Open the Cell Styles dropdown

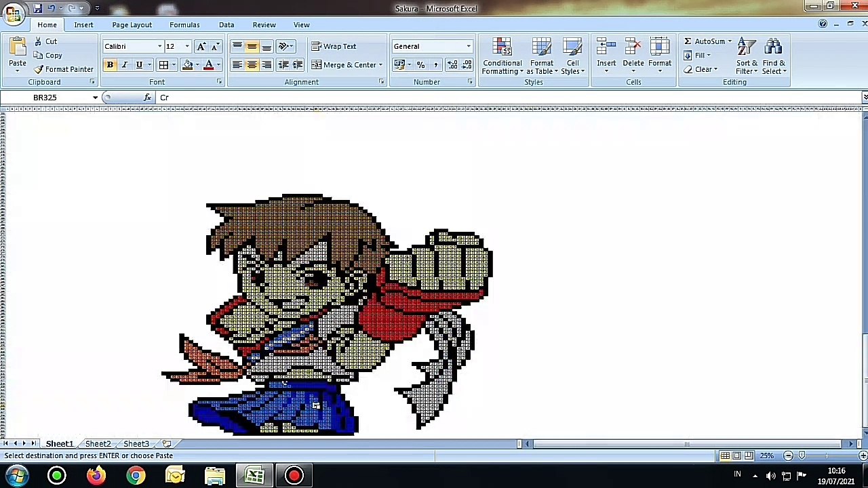(x=572, y=56)
